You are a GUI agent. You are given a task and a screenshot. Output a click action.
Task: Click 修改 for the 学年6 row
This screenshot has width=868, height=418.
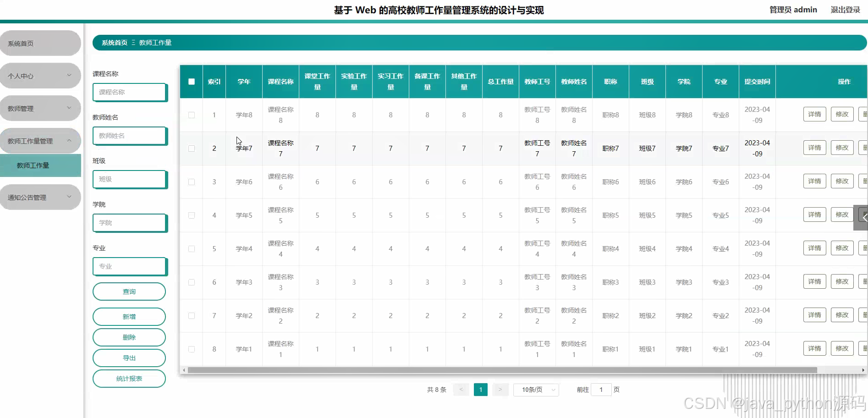[x=842, y=181]
